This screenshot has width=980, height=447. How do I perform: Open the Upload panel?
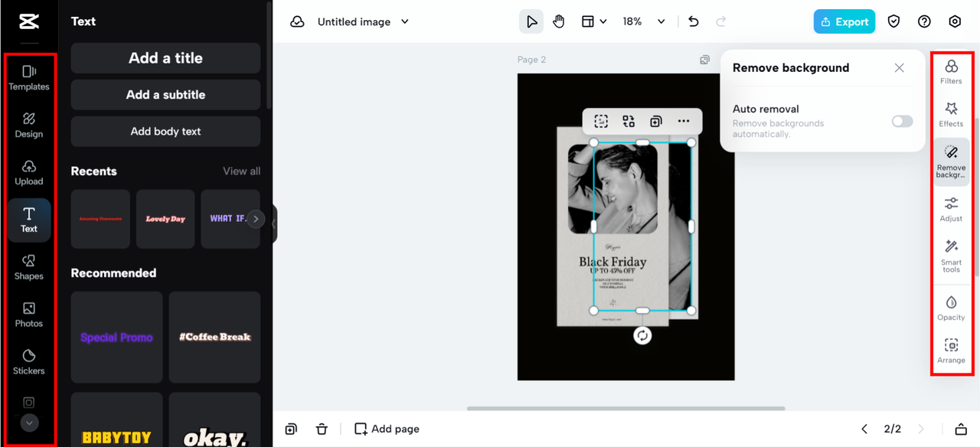[29, 172]
